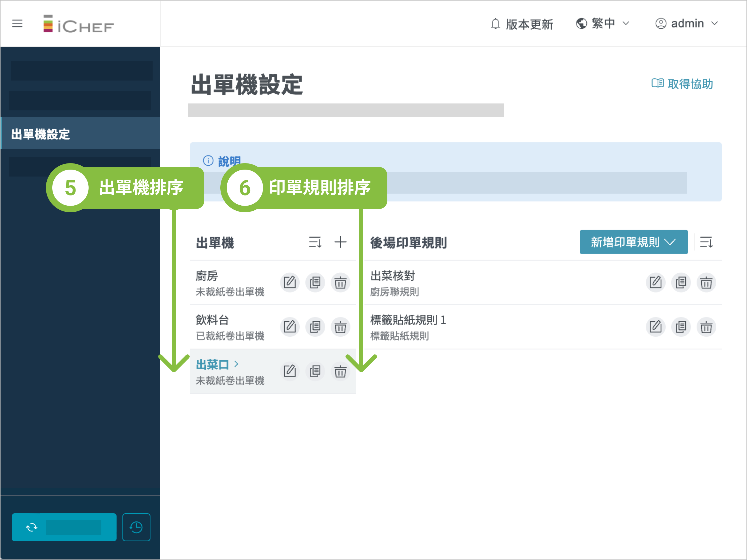Expand the chevron beside 出菜口

click(236, 364)
